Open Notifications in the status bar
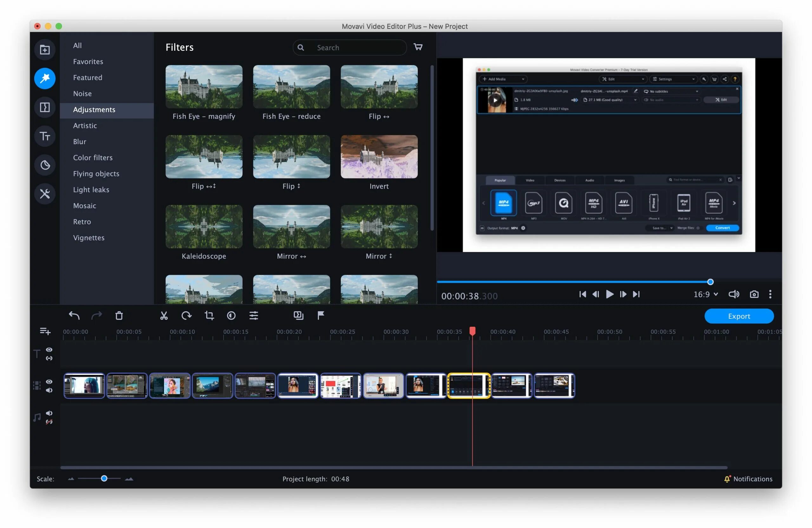 748,479
